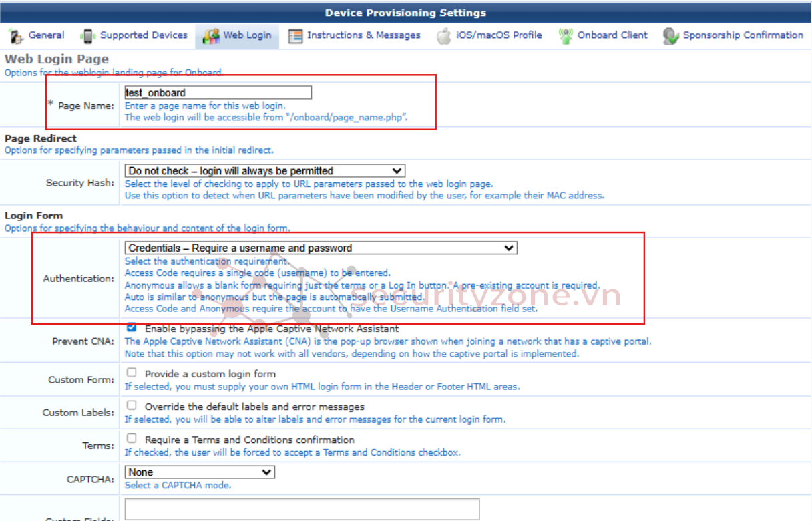Click the General tab gear icon
Screen dimensions: 812x521
(x=16, y=36)
